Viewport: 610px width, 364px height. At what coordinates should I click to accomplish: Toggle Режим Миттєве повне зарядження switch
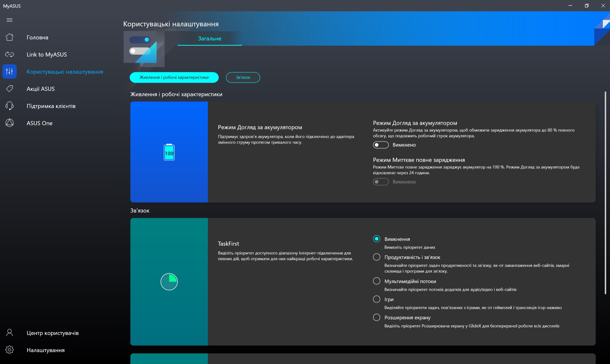tap(381, 182)
